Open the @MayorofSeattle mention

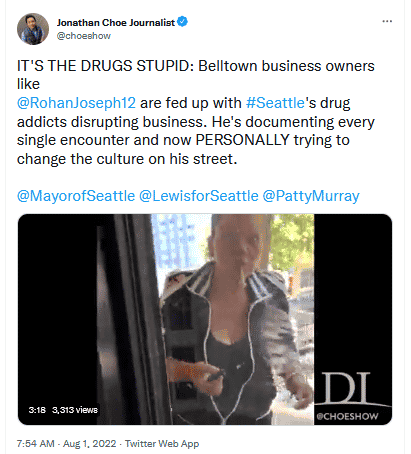coord(76,196)
